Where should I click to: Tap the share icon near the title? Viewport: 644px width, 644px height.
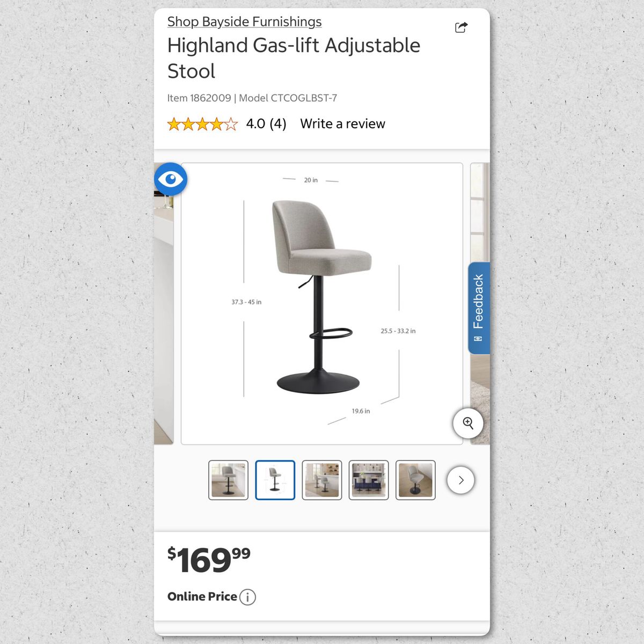461,27
